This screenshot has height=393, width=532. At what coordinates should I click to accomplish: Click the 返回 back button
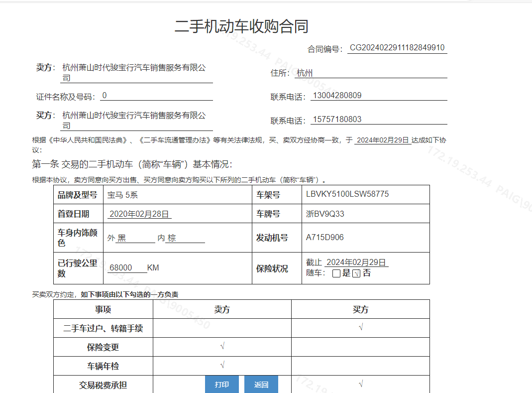pyautogui.click(x=261, y=384)
